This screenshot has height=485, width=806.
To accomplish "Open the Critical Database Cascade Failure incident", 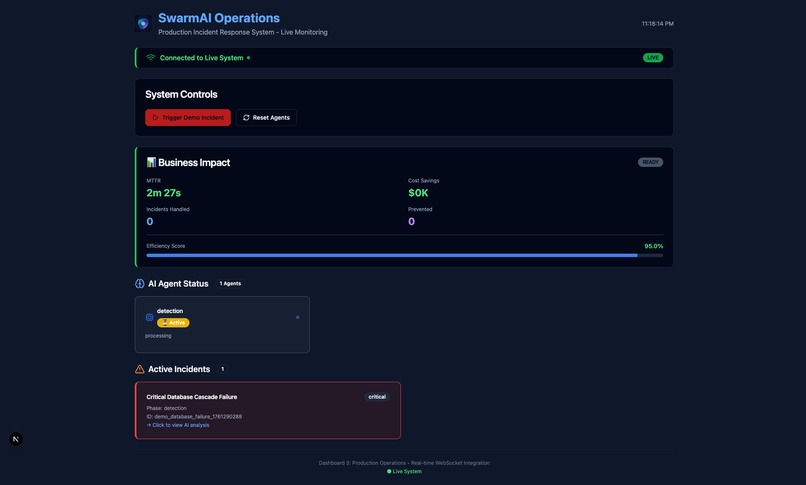I will (x=268, y=410).
